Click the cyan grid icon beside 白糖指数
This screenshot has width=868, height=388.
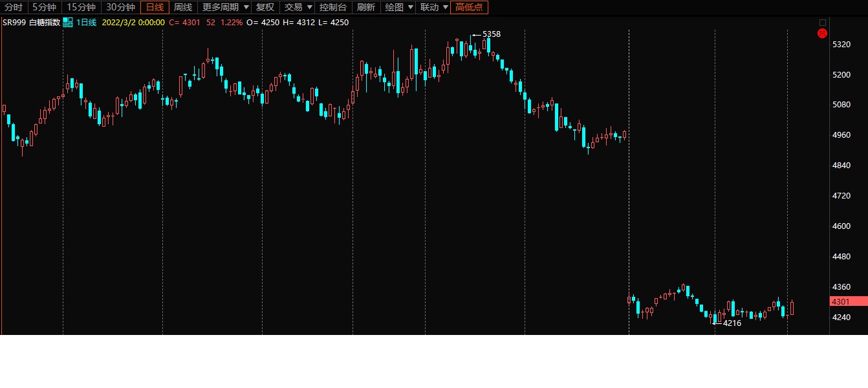click(67, 23)
